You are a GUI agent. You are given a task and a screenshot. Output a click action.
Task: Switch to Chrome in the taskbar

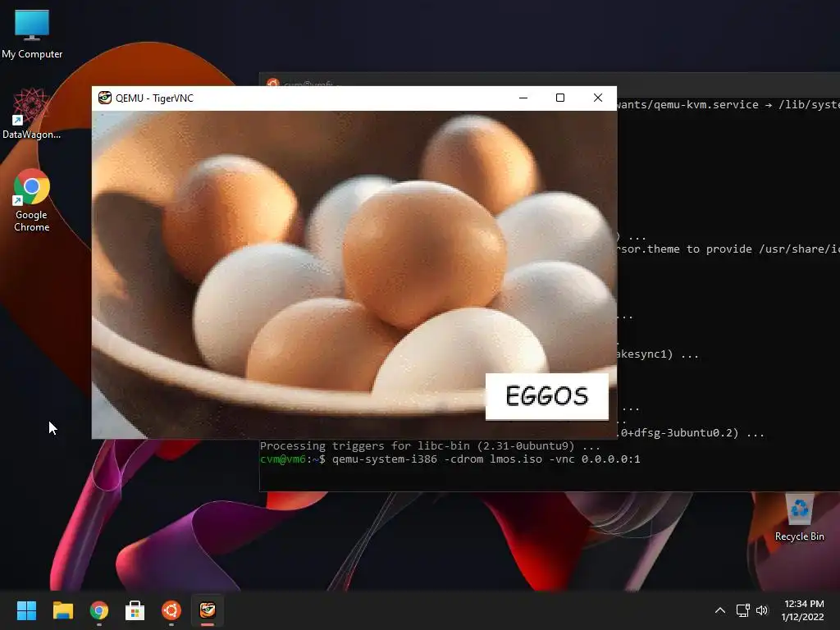[99, 610]
